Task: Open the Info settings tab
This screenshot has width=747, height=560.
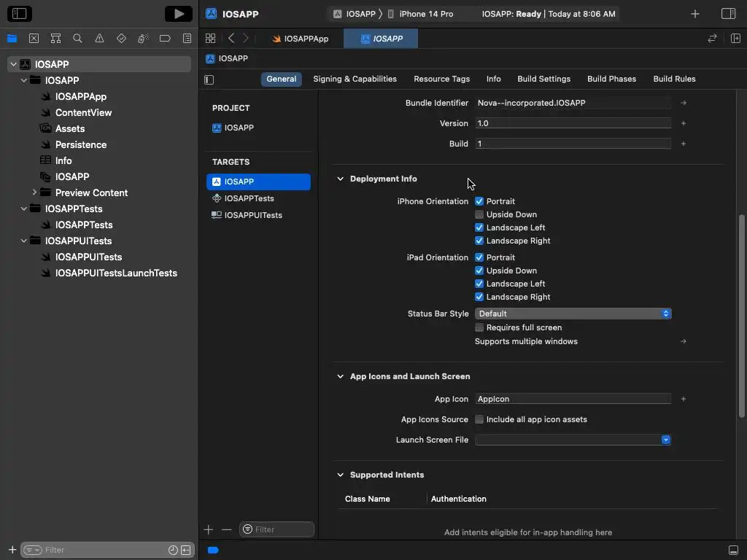Action: click(x=494, y=79)
